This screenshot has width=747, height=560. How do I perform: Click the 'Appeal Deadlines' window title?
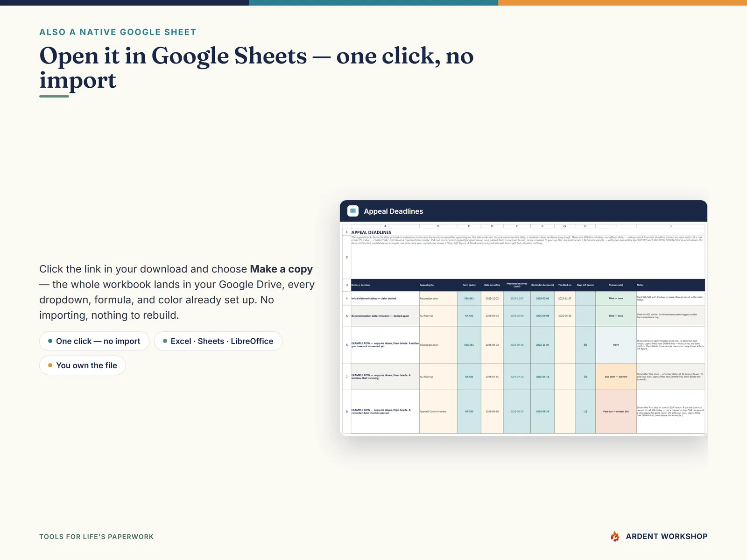coord(394,211)
